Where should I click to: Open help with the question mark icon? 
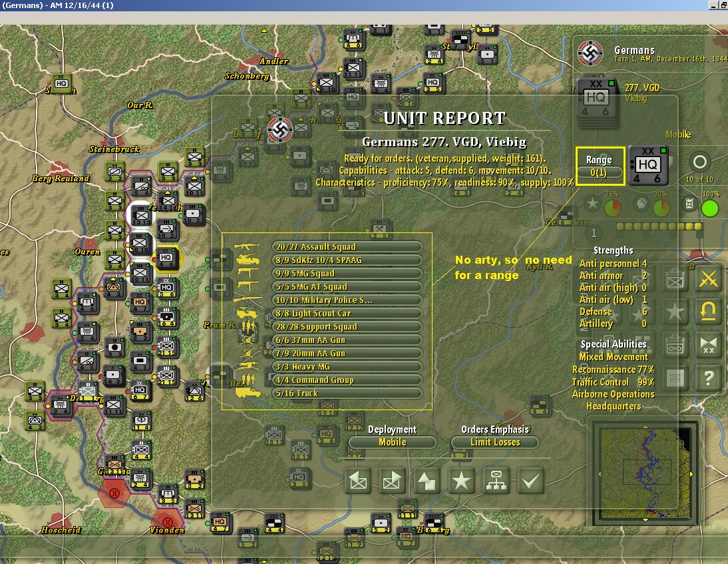point(709,378)
